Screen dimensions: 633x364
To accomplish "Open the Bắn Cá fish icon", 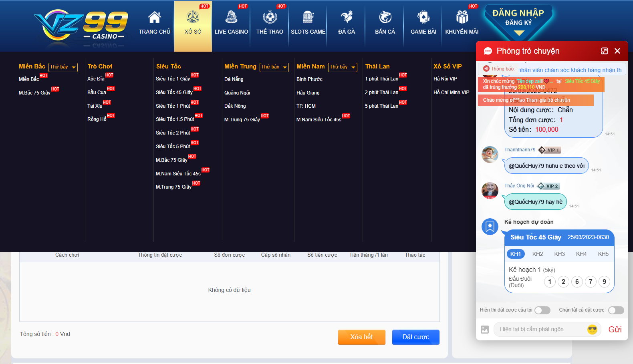I will [385, 17].
